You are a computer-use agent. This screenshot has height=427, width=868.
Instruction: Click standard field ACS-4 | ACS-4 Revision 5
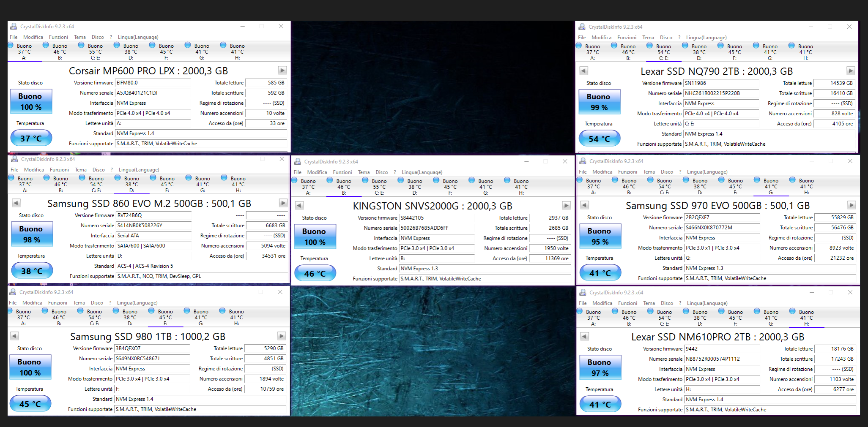click(x=202, y=266)
